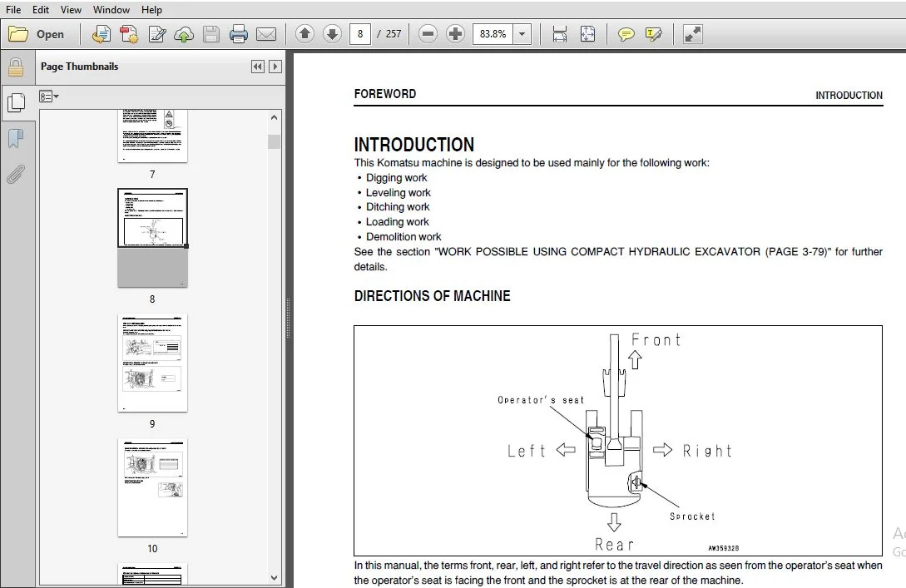
Task: Open the zoom level dropdown arrow
Action: [x=522, y=34]
